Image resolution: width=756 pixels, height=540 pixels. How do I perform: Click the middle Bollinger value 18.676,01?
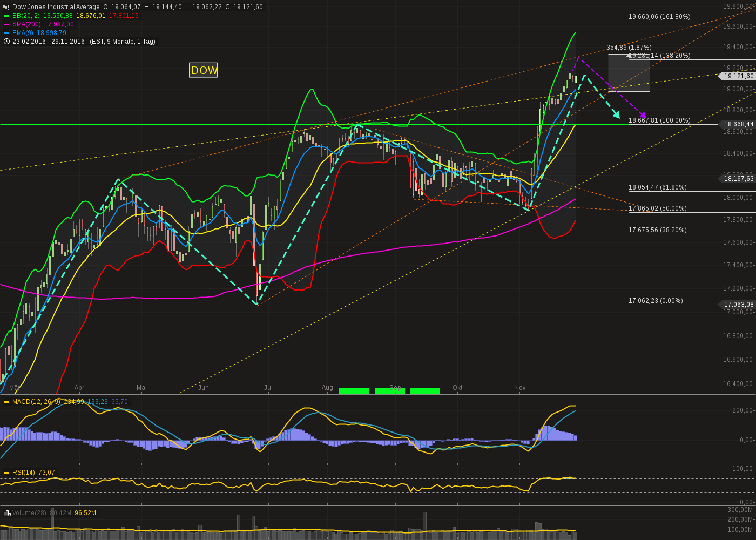91,16
